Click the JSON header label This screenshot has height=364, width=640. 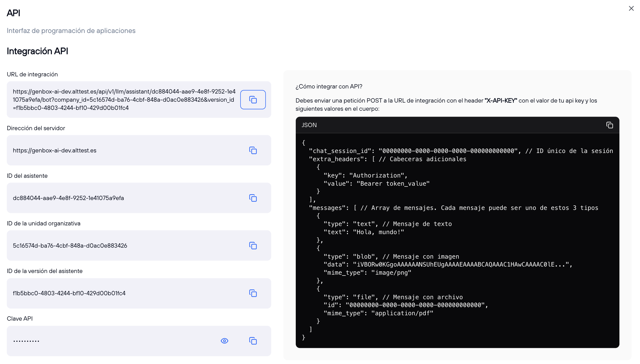click(309, 125)
